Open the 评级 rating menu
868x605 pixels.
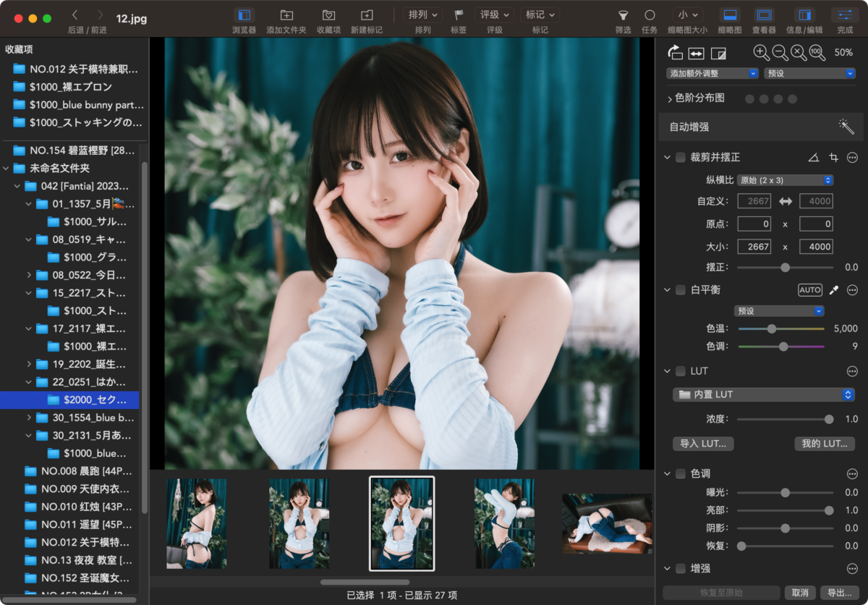(495, 14)
